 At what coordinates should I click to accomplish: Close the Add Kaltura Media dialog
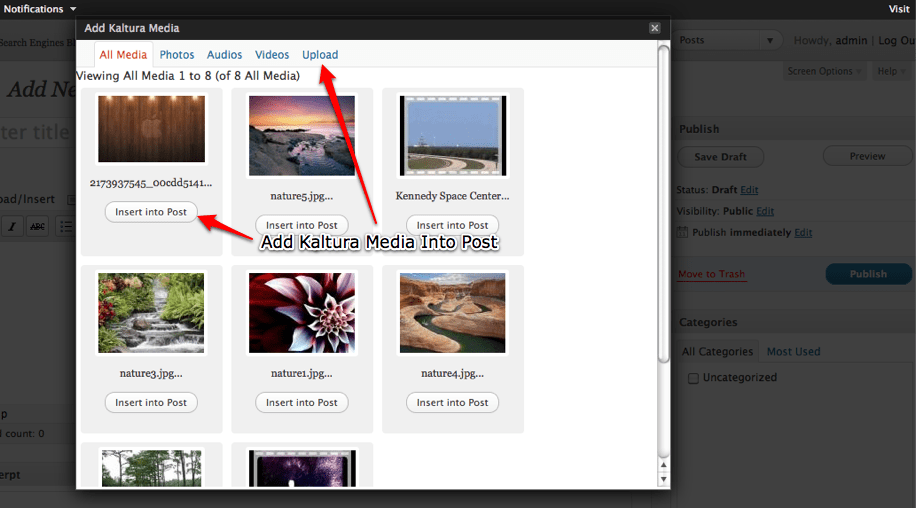click(x=654, y=28)
